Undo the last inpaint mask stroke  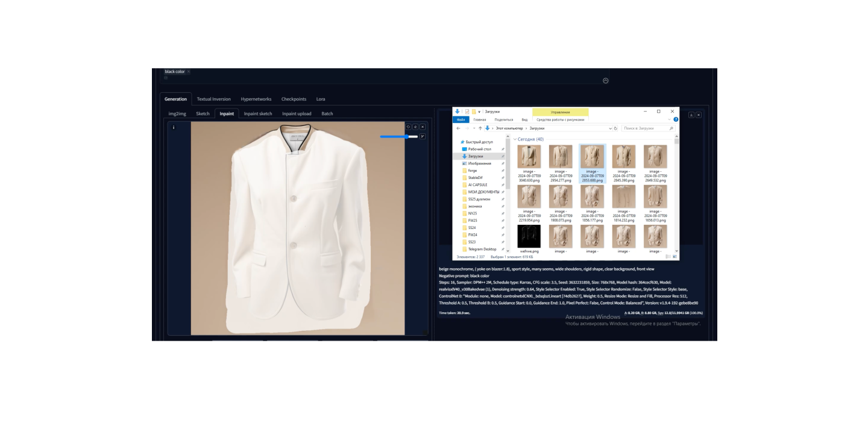point(408,127)
